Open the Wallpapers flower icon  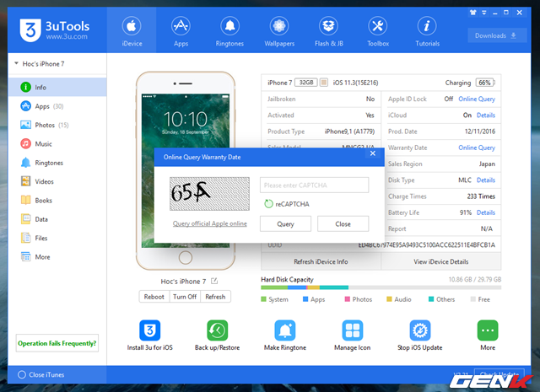point(279,26)
